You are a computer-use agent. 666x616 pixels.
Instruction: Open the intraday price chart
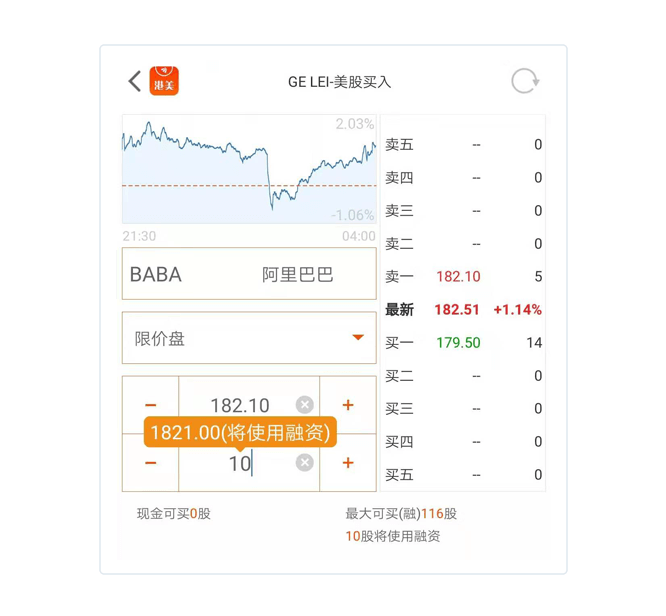(249, 169)
